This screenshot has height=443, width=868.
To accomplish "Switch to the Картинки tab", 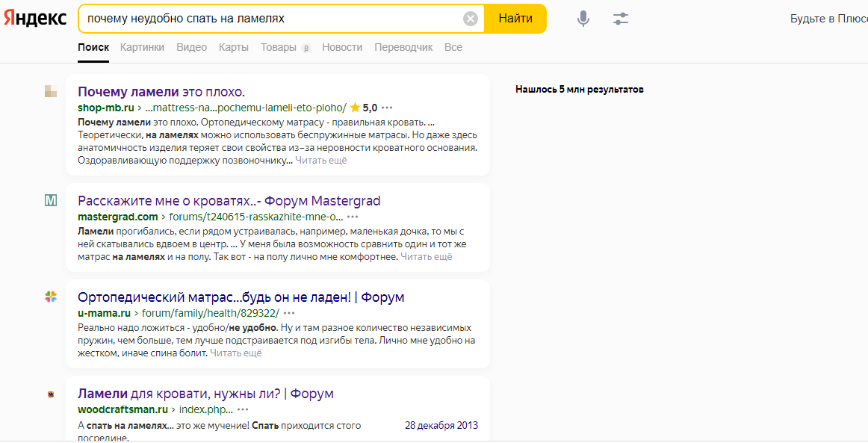I will click(x=142, y=48).
